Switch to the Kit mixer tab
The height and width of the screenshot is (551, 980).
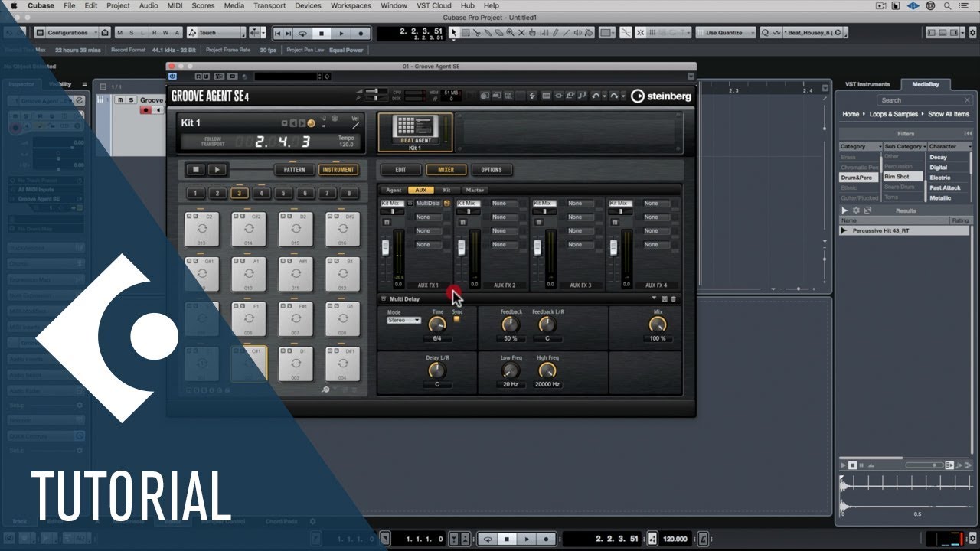click(x=447, y=190)
